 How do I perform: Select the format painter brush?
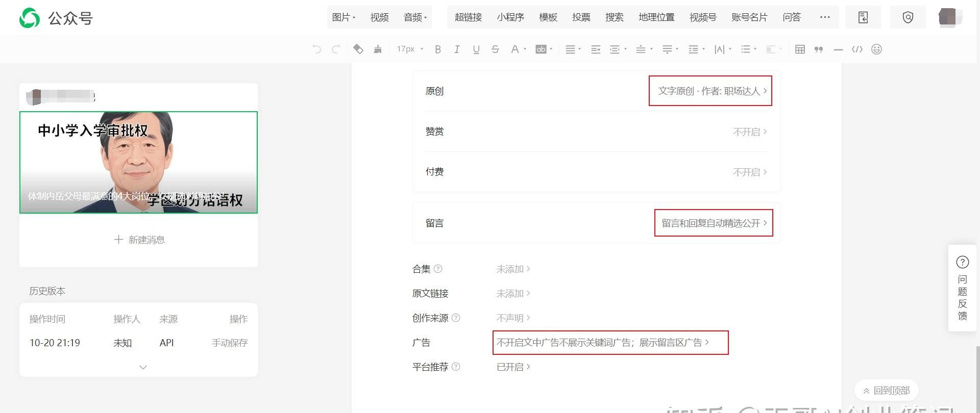point(377,49)
